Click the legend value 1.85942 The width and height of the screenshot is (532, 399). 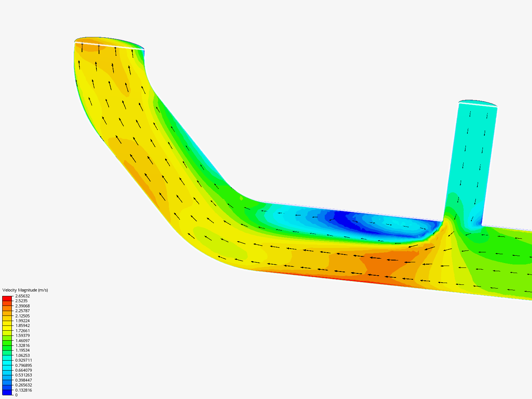pos(23,325)
